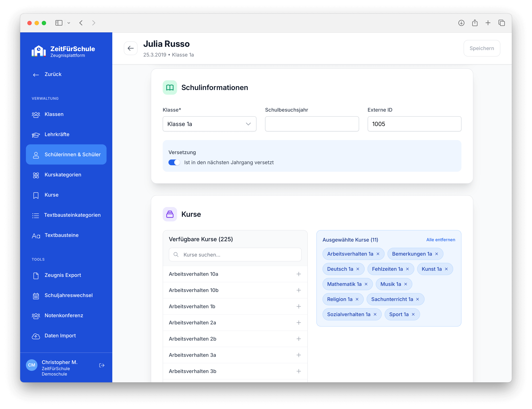Screen dimensions: 532x409
Task: Open tab overview icon in toolbar
Action: 502,23
